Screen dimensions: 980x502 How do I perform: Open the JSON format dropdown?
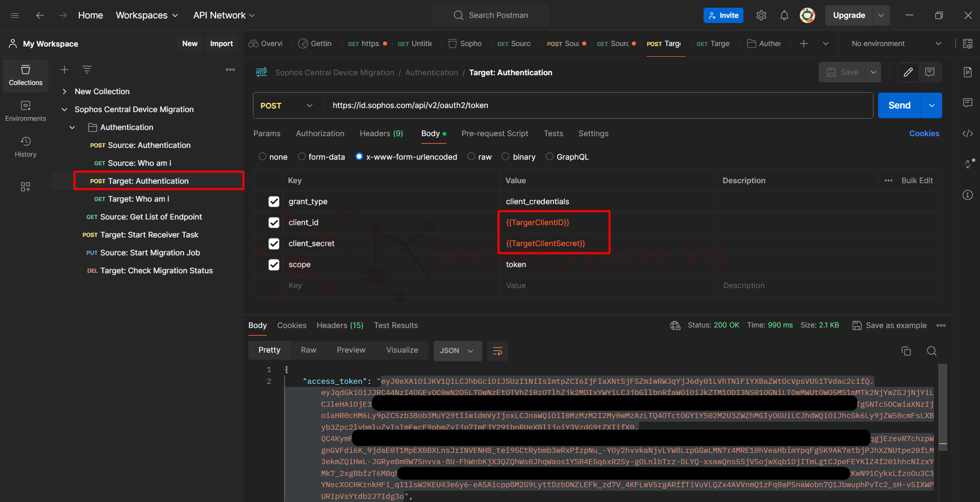[458, 351]
